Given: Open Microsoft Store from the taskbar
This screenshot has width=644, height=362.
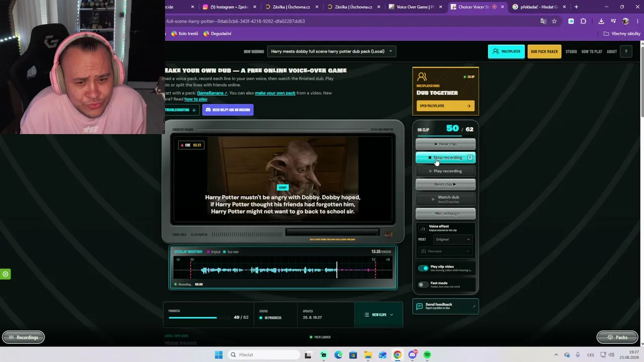Looking at the screenshot, I should pos(353,355).
